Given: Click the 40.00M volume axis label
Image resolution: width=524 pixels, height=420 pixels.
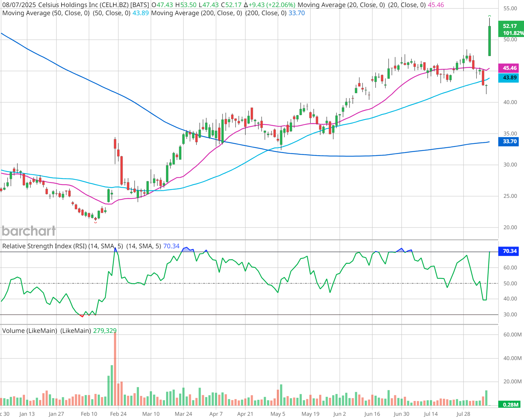Looking at the screenshot, I should point(512,358).
